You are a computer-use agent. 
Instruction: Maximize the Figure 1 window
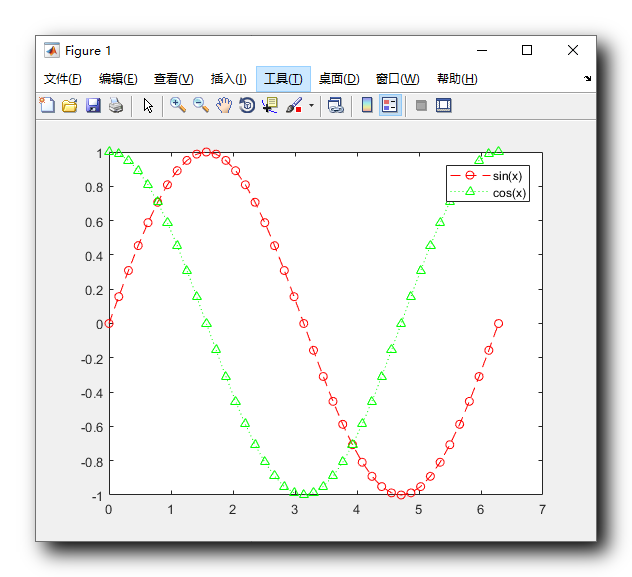(x=527, y=50)
